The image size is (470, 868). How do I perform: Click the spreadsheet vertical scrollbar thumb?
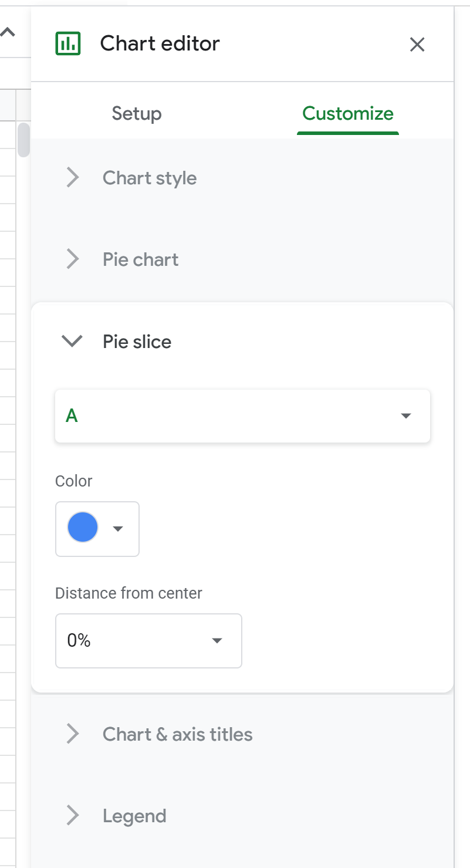23,140
